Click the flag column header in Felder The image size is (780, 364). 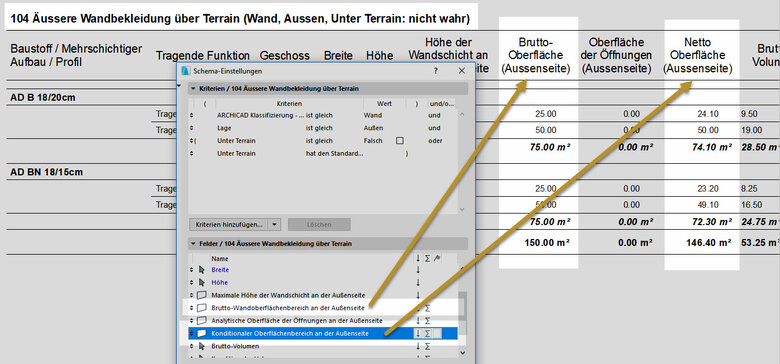tap(436, 259)
